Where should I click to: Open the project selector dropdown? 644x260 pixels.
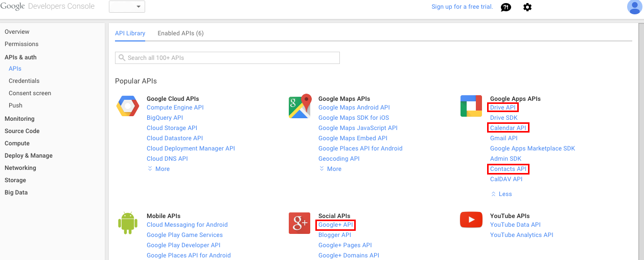coord(127,7)
